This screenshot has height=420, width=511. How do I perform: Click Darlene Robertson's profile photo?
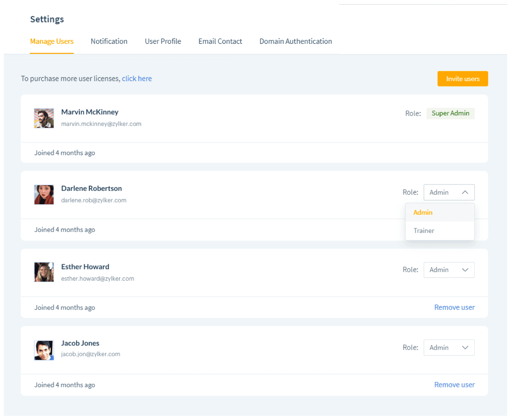[x=44, y=195]
